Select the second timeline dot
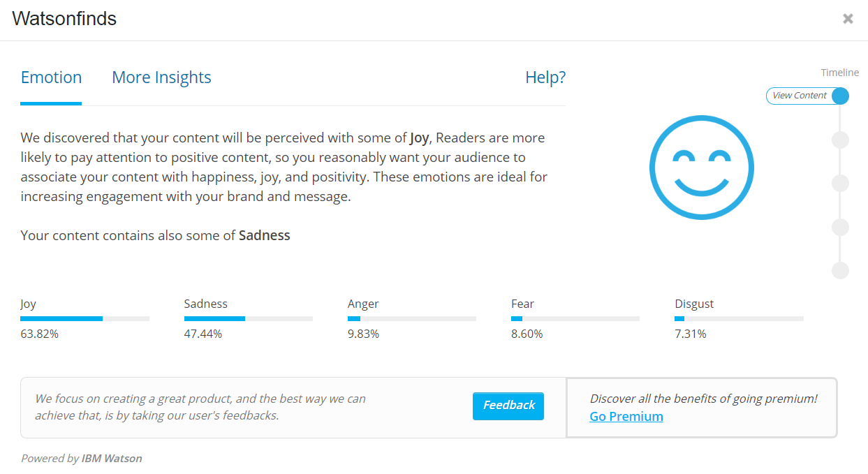 point(841,140)
